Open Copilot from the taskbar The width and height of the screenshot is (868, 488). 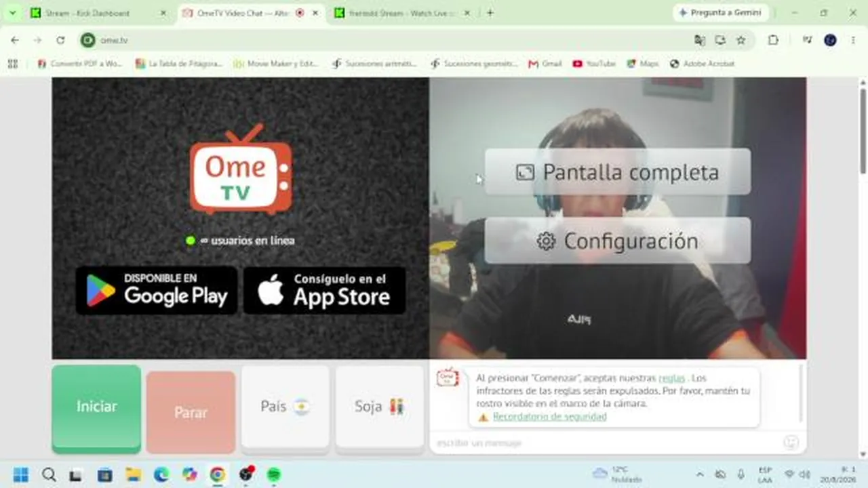point(190,474)
